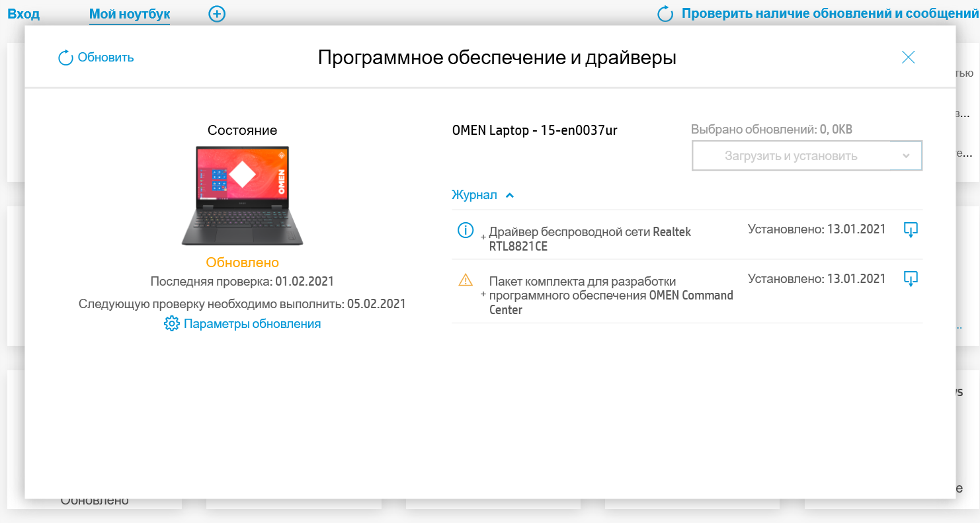Expand OMEN Command Center entry plus sign

pos(483,294)
